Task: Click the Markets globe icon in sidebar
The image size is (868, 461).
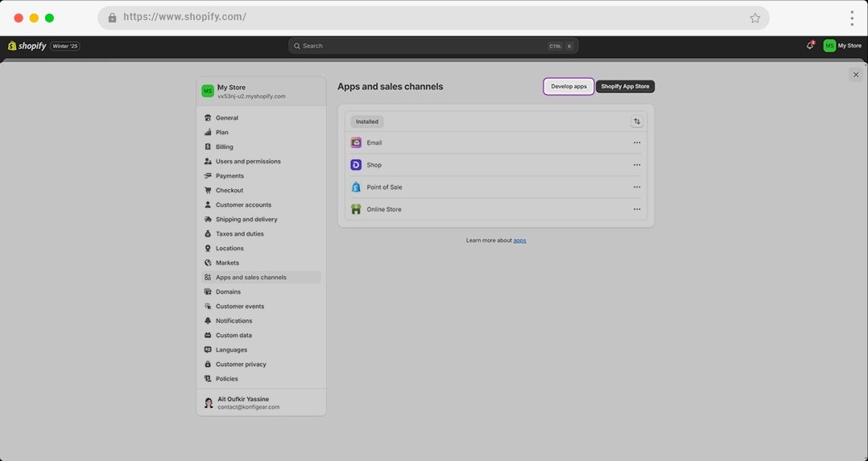Action: click(208, 263)
